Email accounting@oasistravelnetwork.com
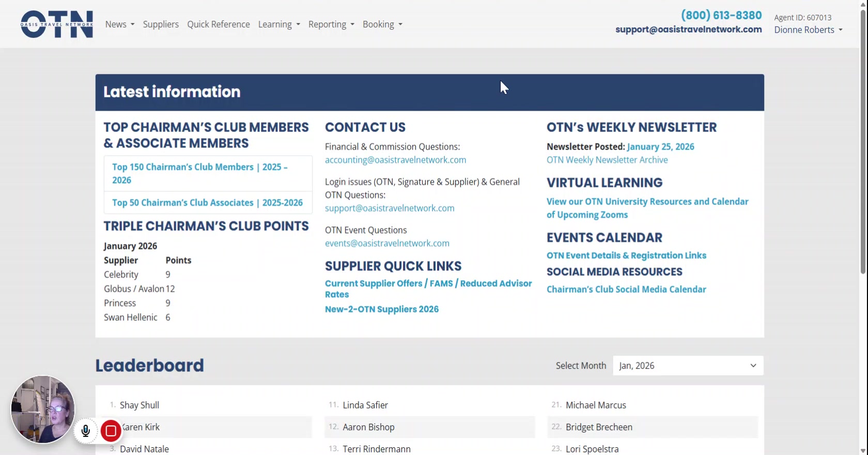 395,160
